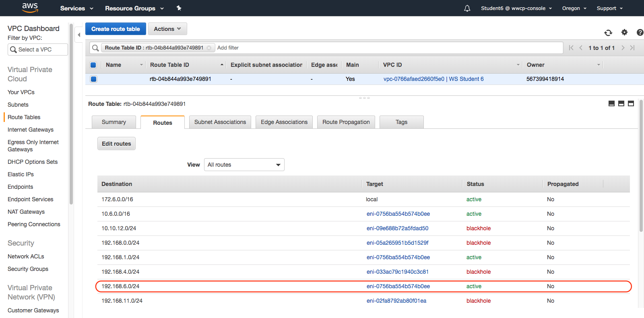Refresh the route table list

tap(608, 33)
